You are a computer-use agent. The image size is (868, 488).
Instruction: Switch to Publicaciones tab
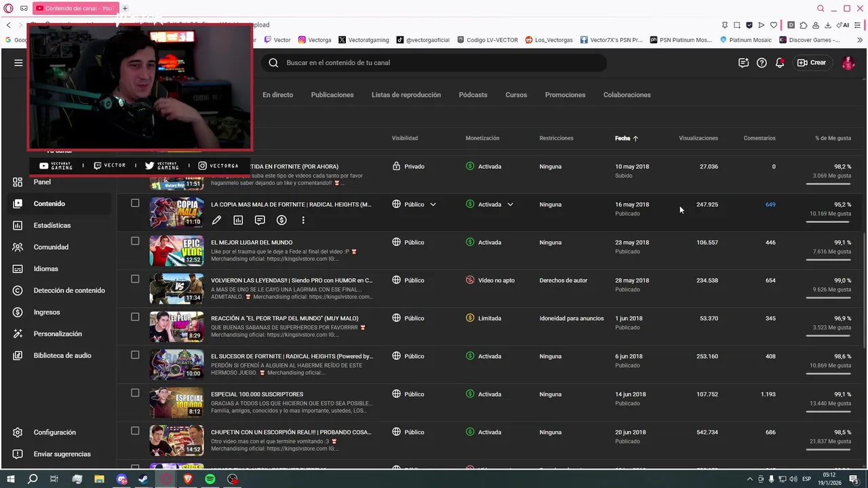point(332,95)
